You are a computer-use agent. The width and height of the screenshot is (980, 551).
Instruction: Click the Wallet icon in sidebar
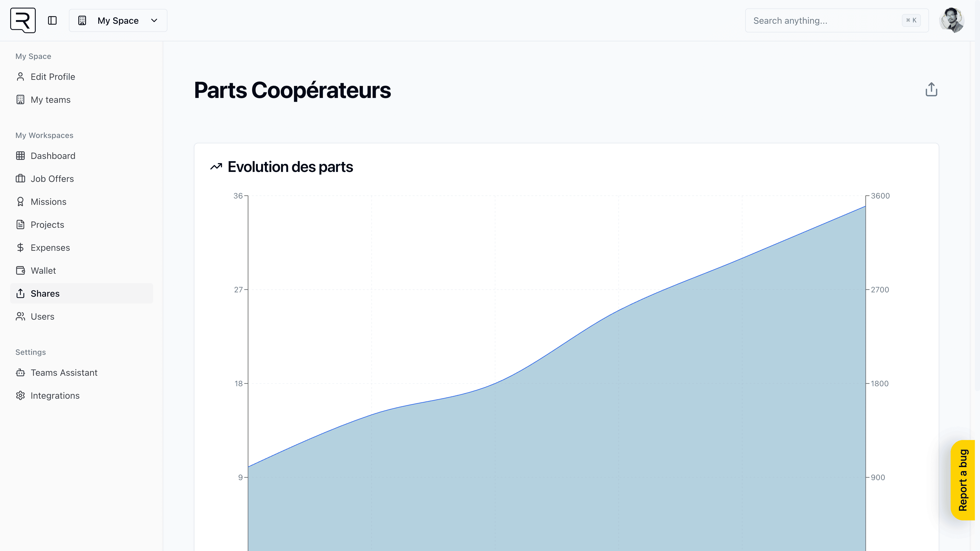(20, 270)
